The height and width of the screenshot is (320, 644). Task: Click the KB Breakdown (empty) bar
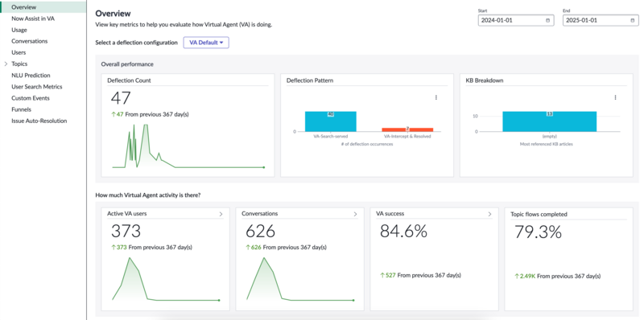tap(550, 121)
